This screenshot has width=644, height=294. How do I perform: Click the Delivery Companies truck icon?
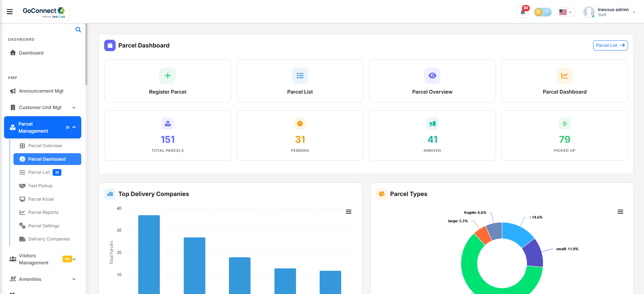22,239
